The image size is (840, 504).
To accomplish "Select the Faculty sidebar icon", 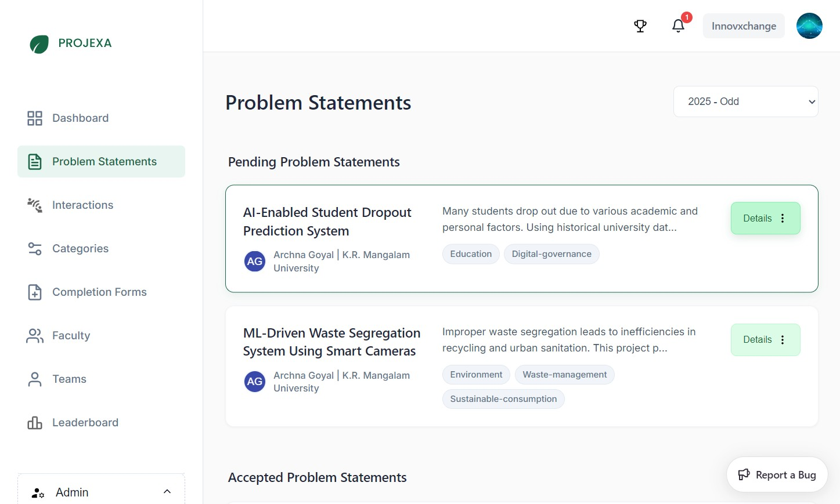I will [x=34, y=335].
